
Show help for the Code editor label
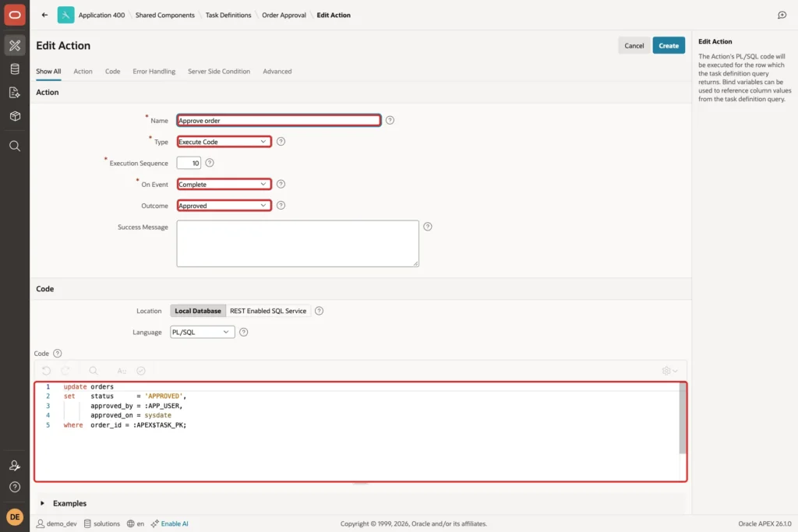pos(58,353)
